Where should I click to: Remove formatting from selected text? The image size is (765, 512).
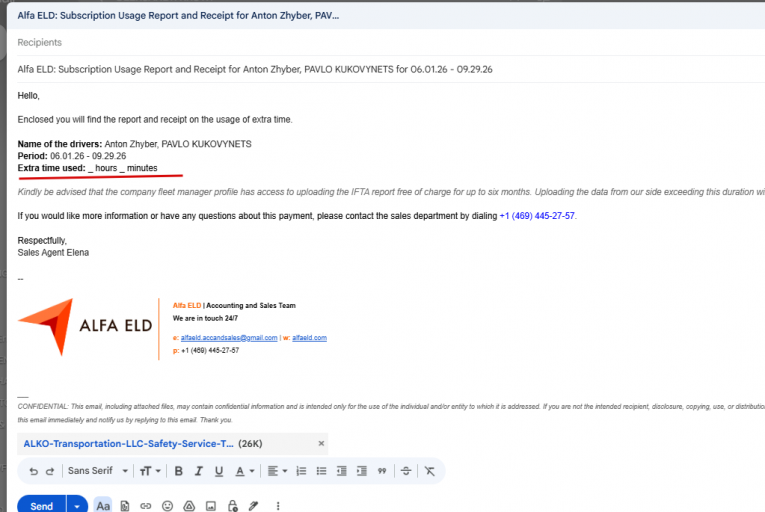click(429, 471)
